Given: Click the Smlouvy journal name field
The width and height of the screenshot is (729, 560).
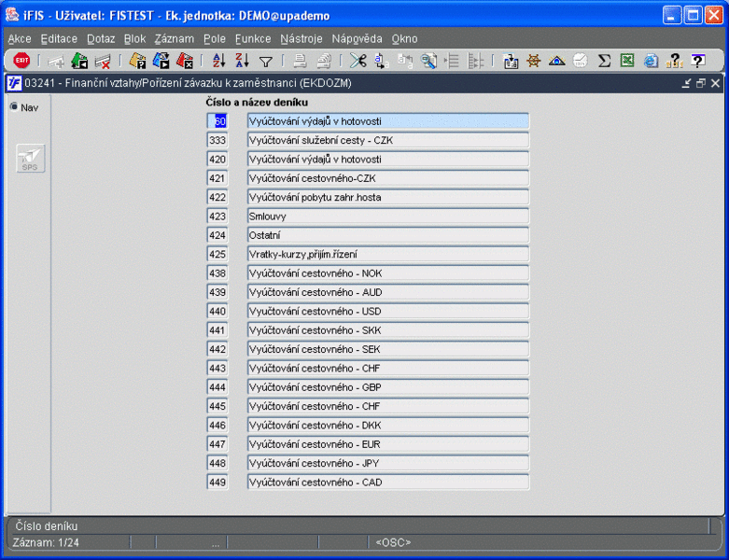Looking at the screenshot, I should [388, 217].
